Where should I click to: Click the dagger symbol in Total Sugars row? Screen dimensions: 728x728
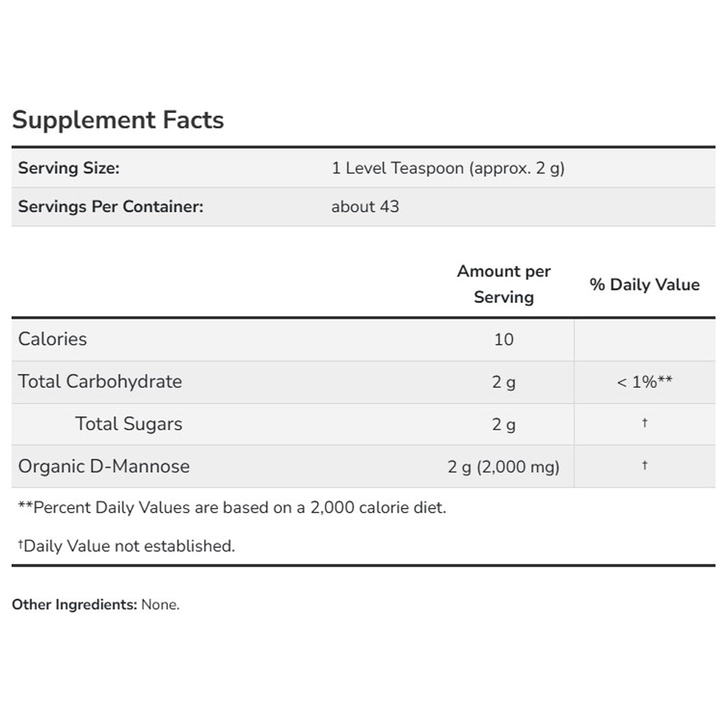coord(644,423)
